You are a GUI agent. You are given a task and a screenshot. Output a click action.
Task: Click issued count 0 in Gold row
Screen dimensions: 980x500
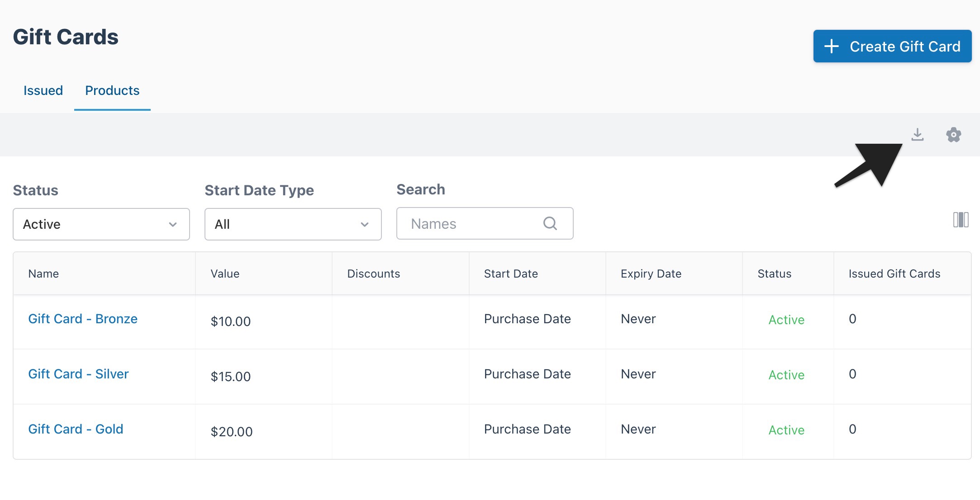click(x=852, y=429)
